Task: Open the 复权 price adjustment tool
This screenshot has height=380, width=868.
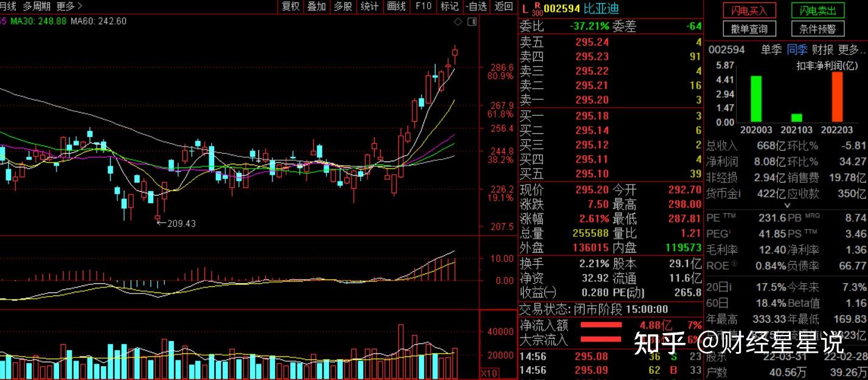Action: tap(290, 7)
